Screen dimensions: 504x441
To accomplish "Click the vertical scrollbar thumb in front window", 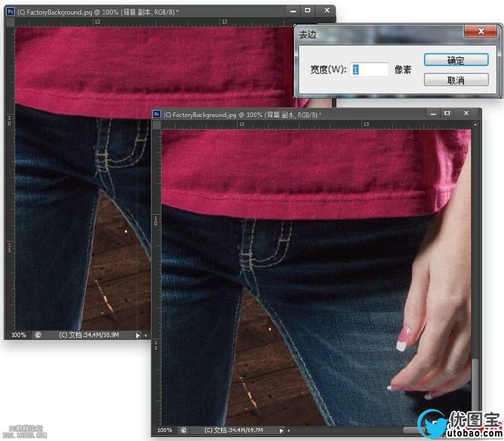I will tap(475, 384).
